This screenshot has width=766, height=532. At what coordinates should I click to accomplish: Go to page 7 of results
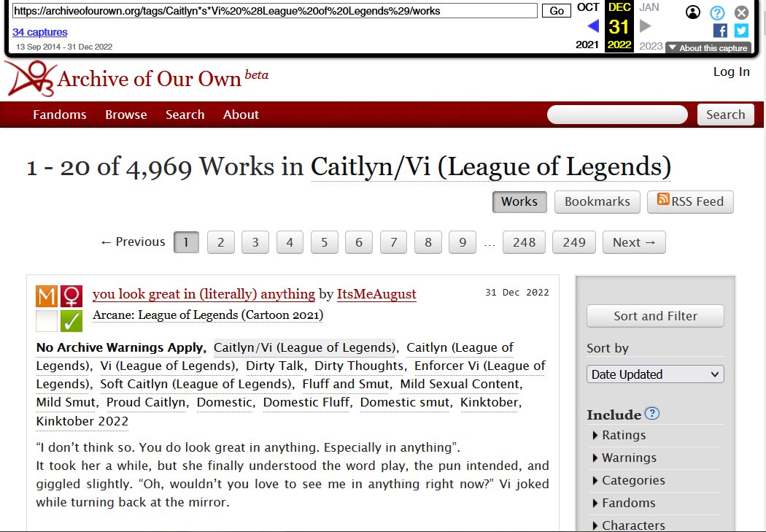393,242
